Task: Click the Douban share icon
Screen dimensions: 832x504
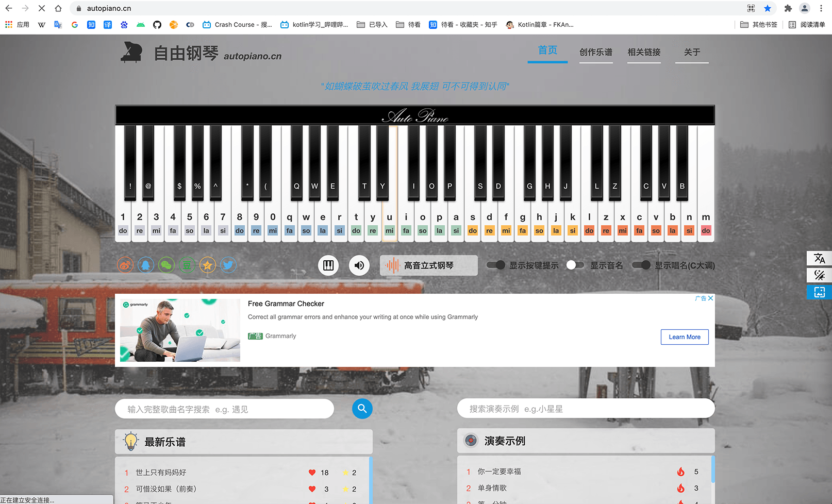Action: point(187,265)
